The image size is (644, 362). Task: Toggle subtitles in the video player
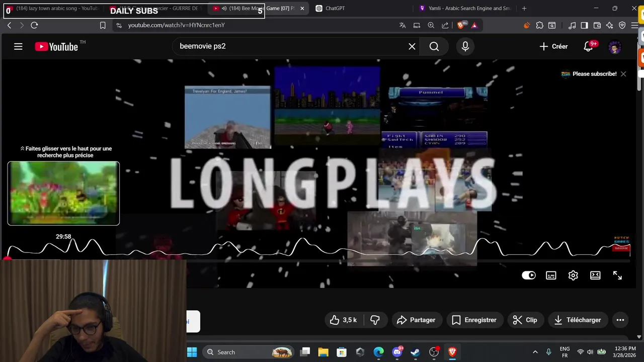click(x=551, y=275)
